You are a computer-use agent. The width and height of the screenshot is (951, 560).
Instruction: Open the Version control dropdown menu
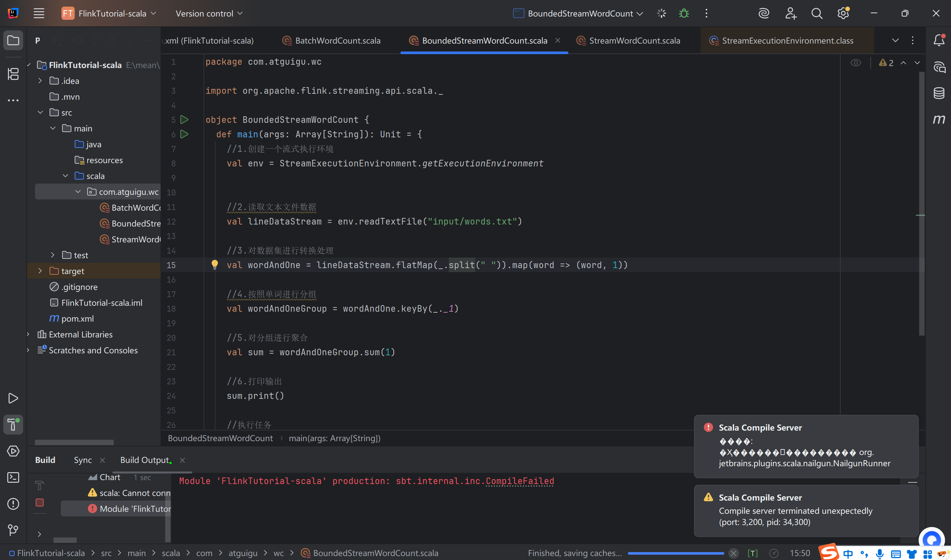(x=209, y=14)
